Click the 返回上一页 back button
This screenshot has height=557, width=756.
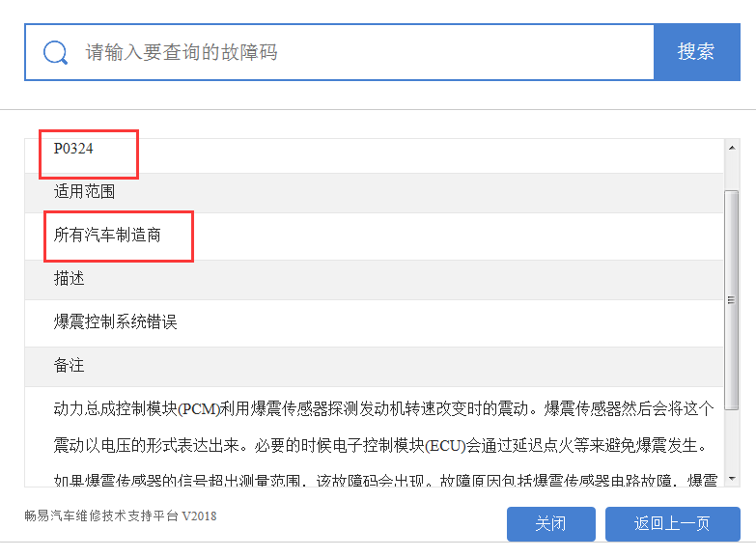click(673, 523)
